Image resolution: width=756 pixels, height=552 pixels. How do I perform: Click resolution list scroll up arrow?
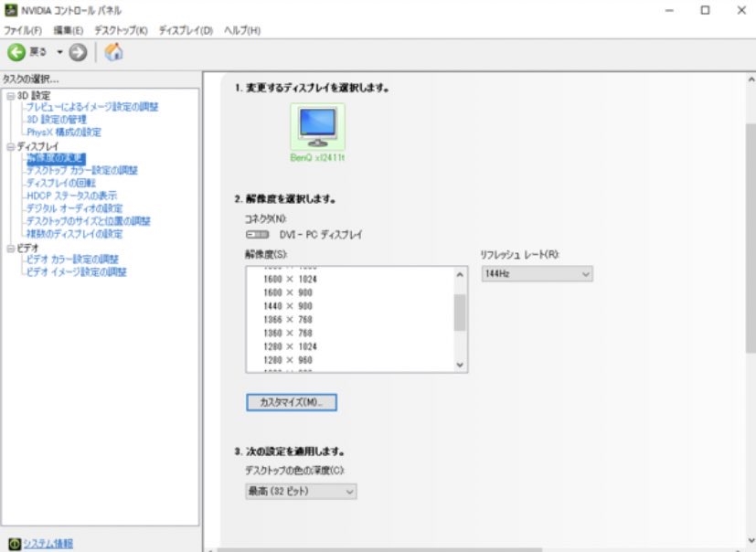[x=460, y=275]
